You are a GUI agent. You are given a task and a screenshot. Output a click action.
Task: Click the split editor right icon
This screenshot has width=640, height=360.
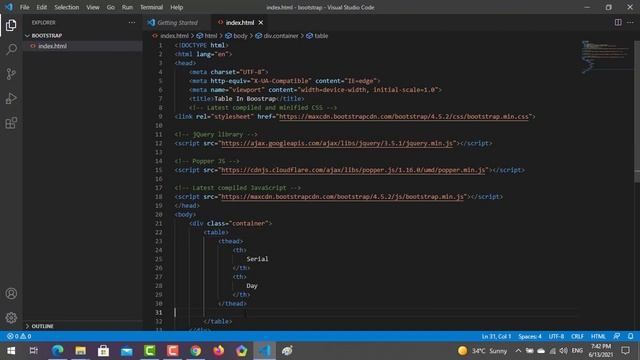pos(618,22)
